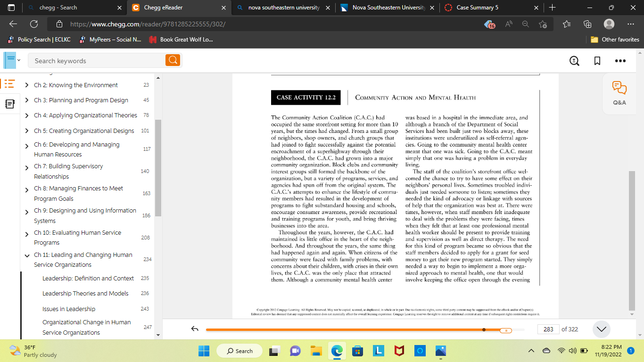Expand Ch 10: Evaluating Human Service Programs
Viewport: 644px width, 362px height.
27,234
